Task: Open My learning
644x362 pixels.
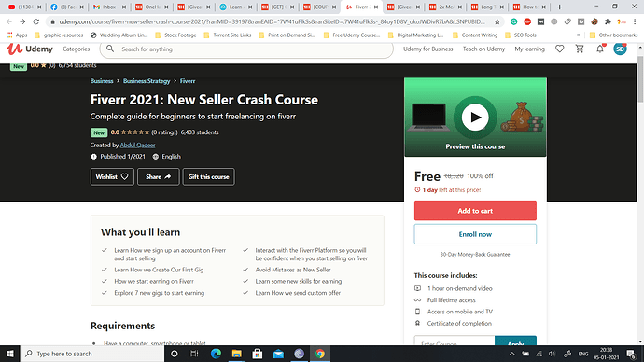Action: pos(530,49)
